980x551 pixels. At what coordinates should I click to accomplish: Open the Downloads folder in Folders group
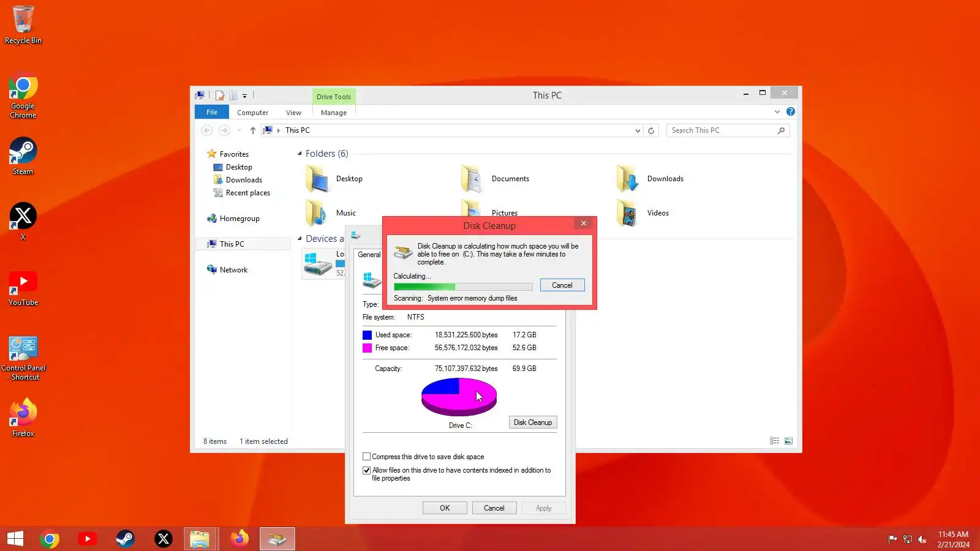tap(650, 179)
